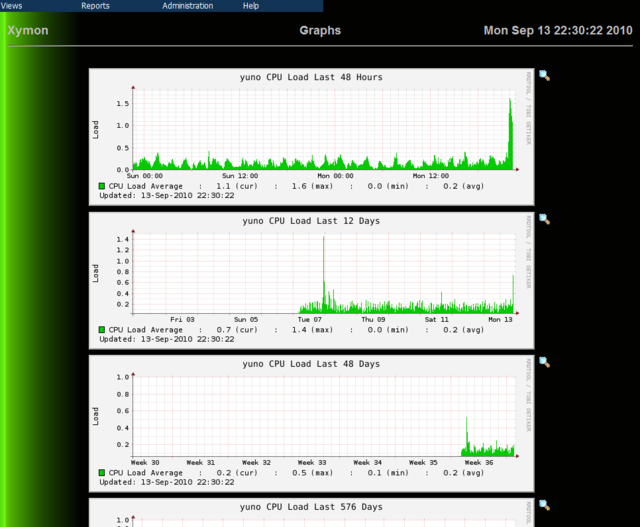Image resolution: width=640 pixels, height=527 pixels.
Task: Open the Reports menu
Action: (x=95, y=6)
